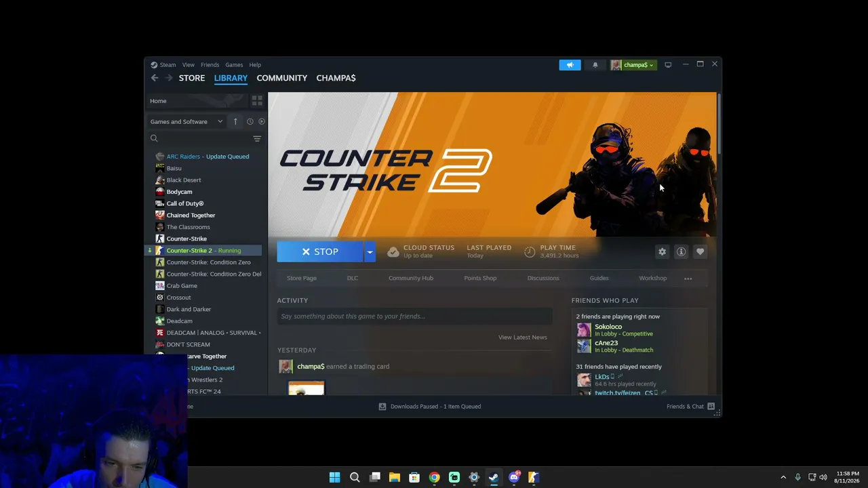Click Sokoloco's avatar in friends list
Image resolution: width=868 pixels, height=488 pixels.
click(584, 330)
